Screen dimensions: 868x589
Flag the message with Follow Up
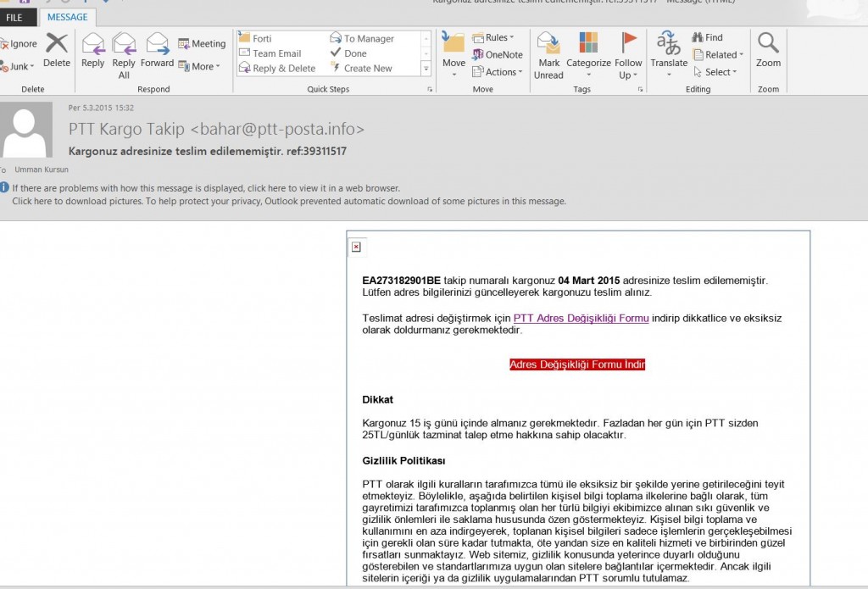627,53
